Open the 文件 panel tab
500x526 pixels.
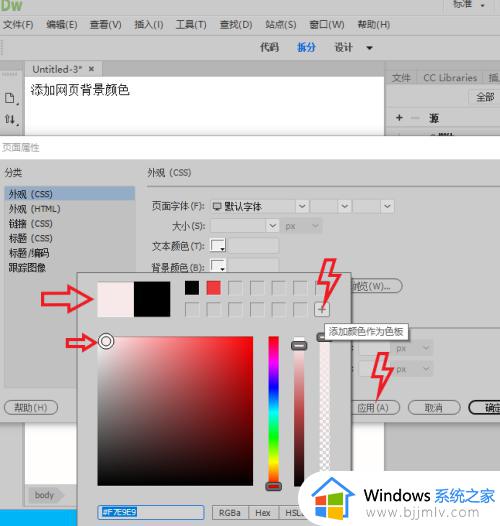coord(401,78)
